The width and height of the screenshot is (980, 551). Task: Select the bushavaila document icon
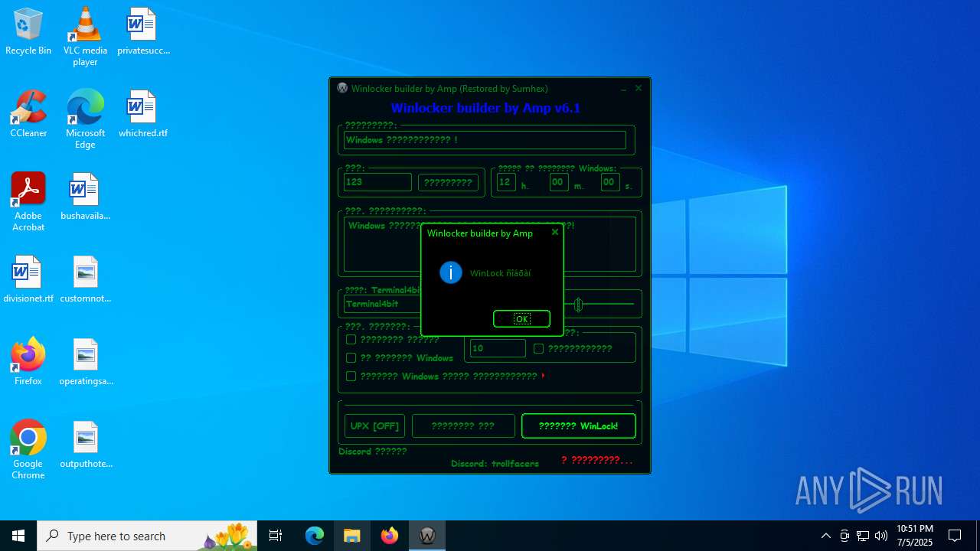(85, 197)
